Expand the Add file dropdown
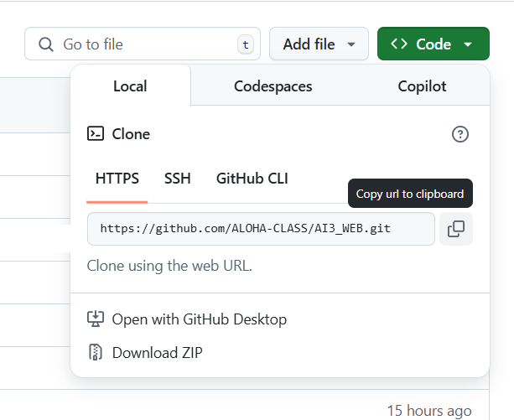Screen dimensions: 514x420 click(319, 44)
